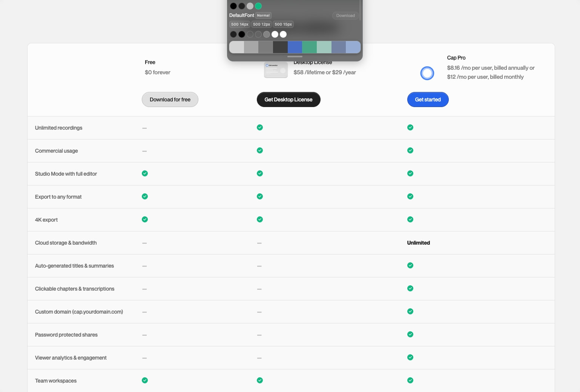Pick the slate blue segment in the palette bar
This screenshot has width=580, height=392.
click(x=339, y=47)
